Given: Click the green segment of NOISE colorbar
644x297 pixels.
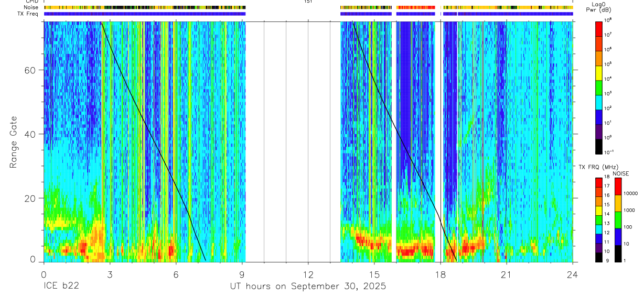Looking at the screenshot, I should (x=618, y=220).
